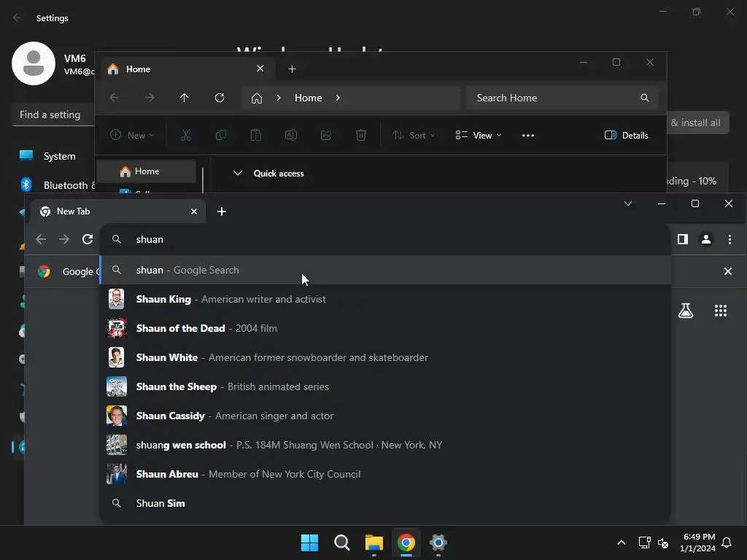The height and width of the screenshot is (560, 747).
Task: Select Shaun of the Dead suggestion
Action: [385, 328]
